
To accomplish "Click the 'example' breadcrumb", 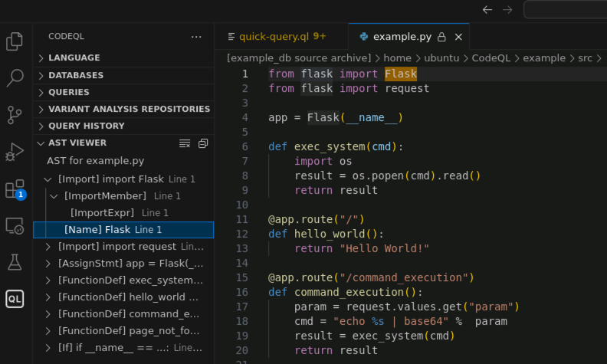I will [x=544, y=58].
